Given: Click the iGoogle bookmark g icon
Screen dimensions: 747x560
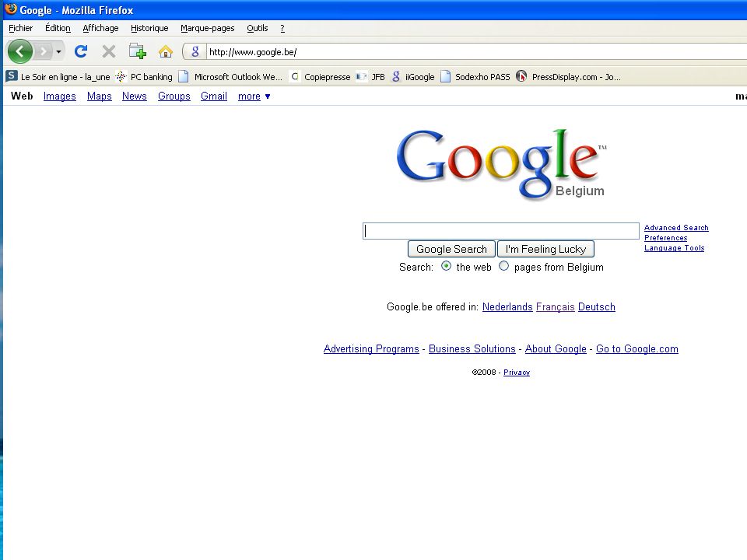Looking at the screenshot, I should pyautogui.click(x=396, y=76).
